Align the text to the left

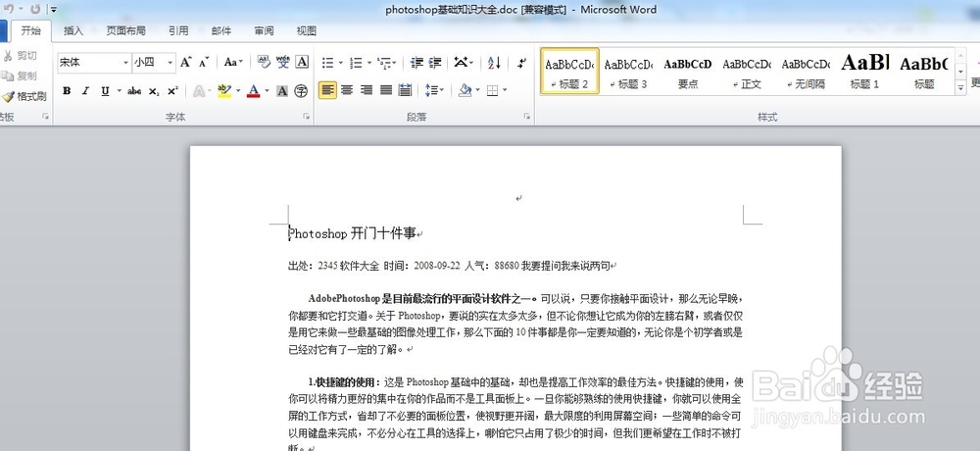327,91
